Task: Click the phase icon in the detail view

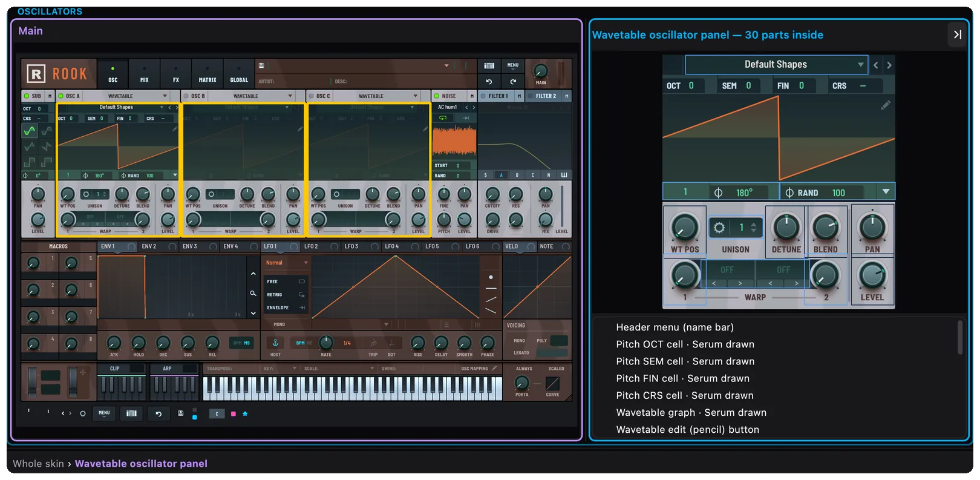Action: [x=718, y=192]
